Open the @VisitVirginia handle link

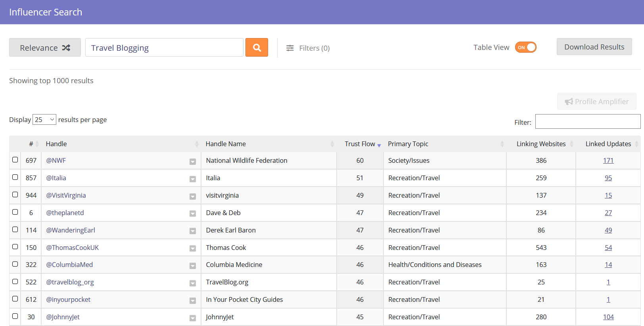click(66, 195)
